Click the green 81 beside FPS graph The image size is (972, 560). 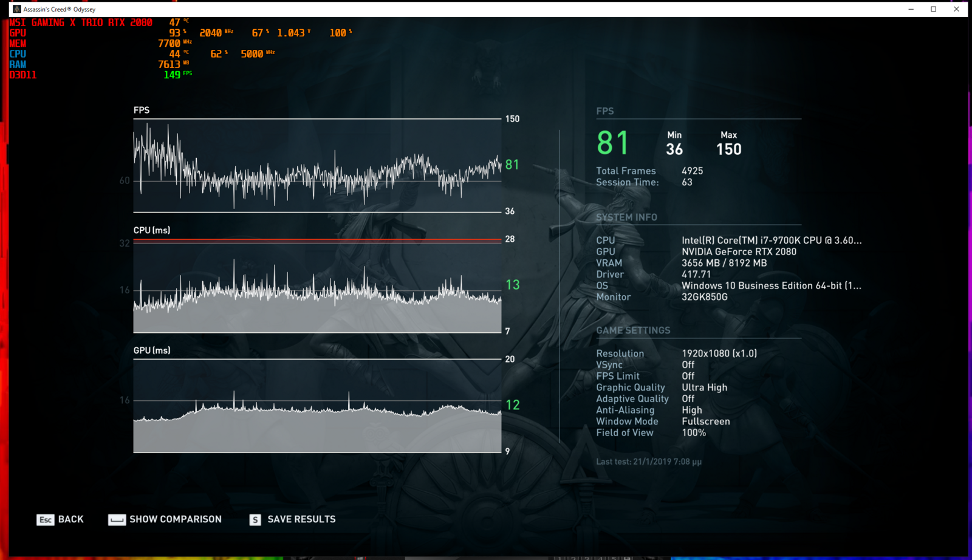[512, 165]
